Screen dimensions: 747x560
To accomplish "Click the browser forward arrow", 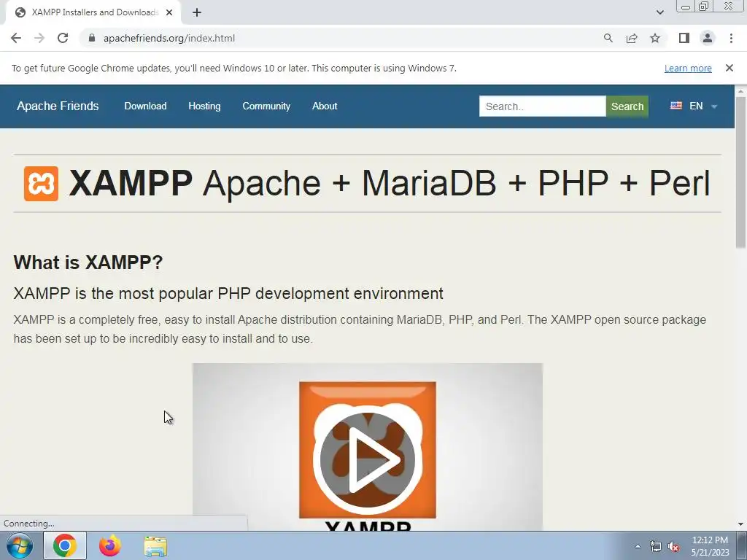I will click(39, 38).
